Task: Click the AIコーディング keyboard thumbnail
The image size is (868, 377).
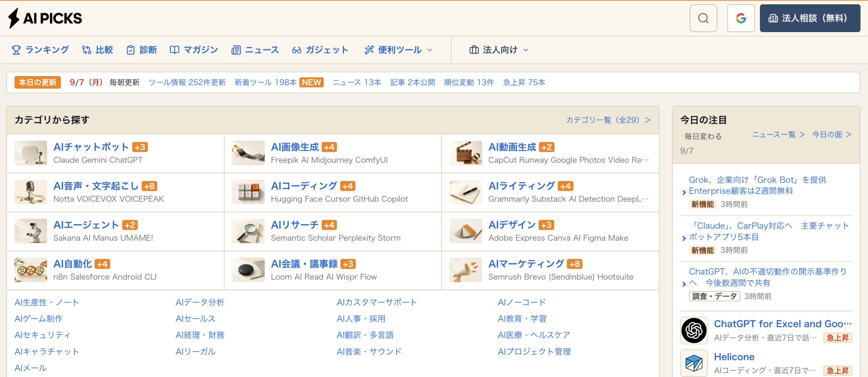Action: point(248,192)
